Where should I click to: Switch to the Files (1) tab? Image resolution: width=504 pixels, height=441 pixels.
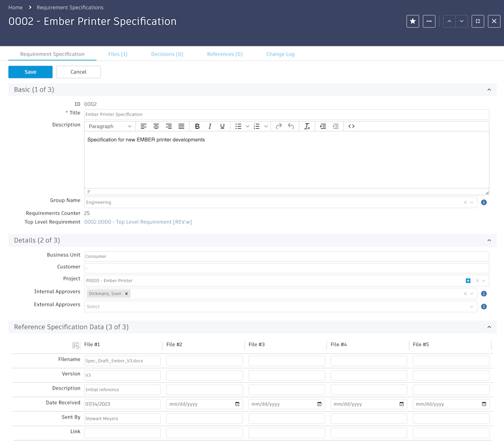point(117,54)
